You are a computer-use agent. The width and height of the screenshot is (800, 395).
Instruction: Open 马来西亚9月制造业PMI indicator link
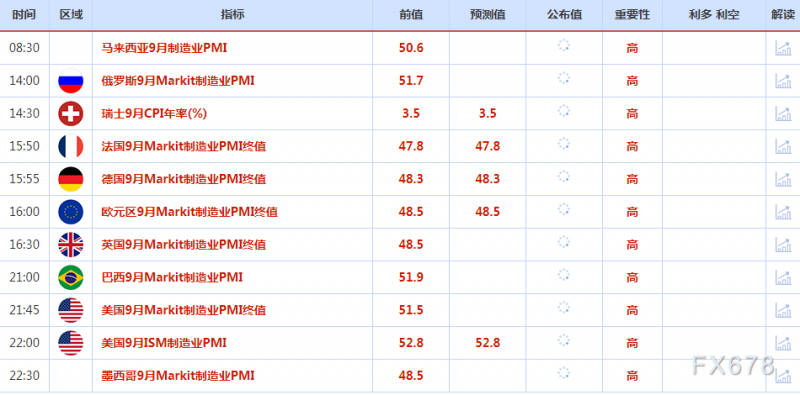point(164,48)
